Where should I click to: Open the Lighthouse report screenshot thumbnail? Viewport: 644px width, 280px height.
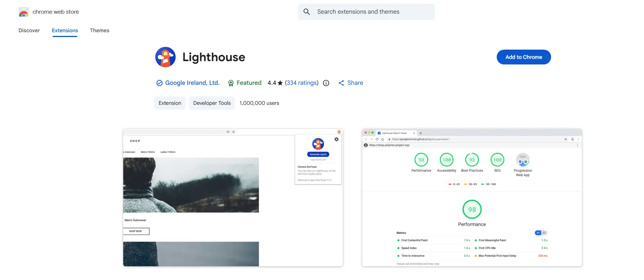click(x=472, y=197)
